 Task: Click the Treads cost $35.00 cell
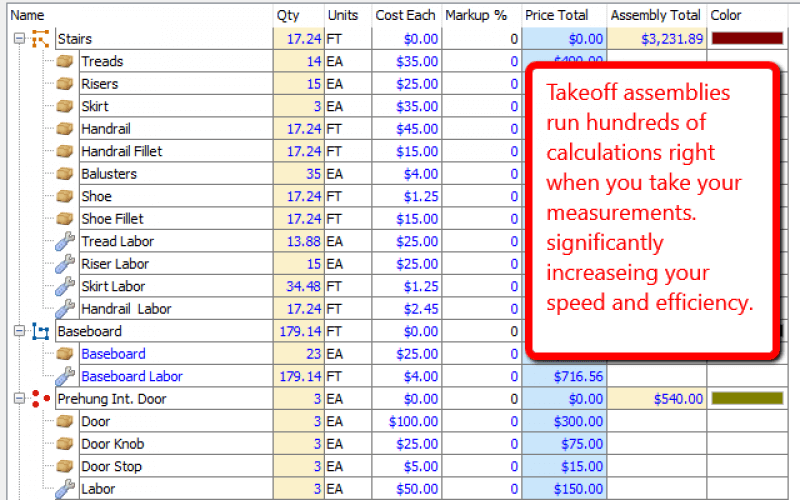coord(407,61)
